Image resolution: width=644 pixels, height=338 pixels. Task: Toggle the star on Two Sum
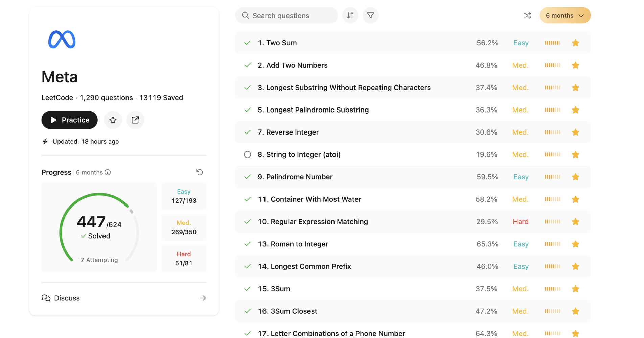tap(575, 43)
